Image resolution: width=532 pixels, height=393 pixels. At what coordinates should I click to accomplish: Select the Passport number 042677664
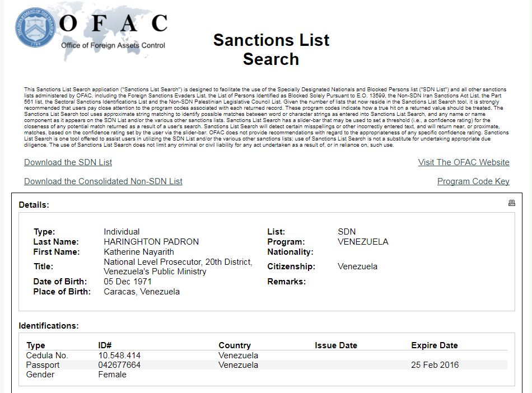click(x=119, y=365)
